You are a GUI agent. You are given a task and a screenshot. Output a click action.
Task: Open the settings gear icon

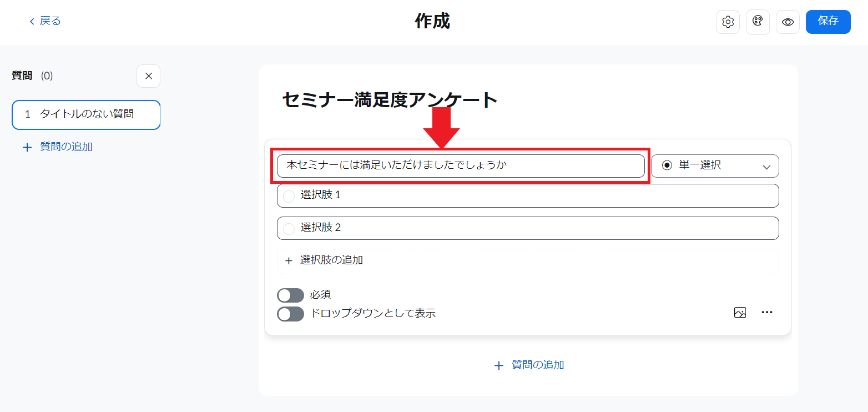728,22
